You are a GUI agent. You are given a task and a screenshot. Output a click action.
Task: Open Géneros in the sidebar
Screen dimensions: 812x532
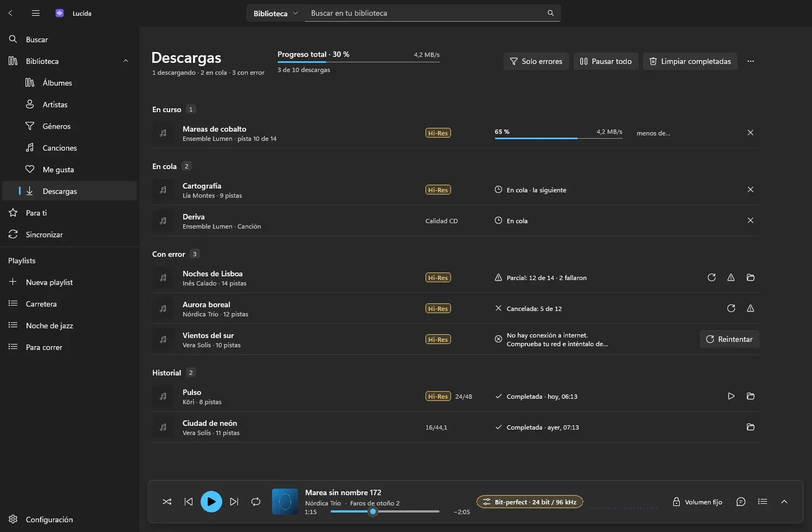pos(69,126)
